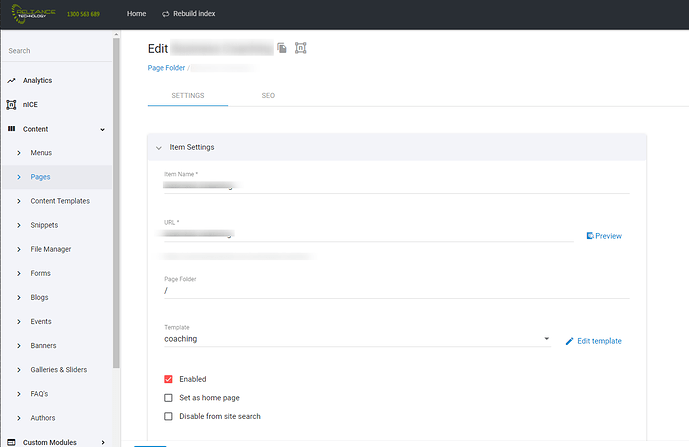Open Home in the top navigation

point(136,14)
